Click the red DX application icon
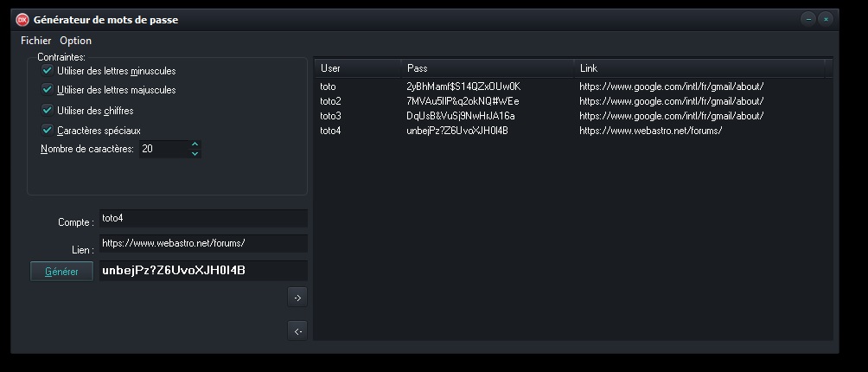 22,19
